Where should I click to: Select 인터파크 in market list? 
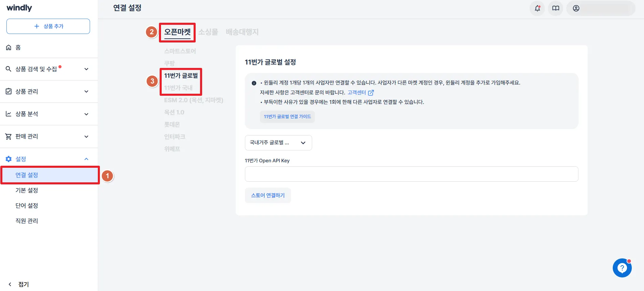tap(175, 137)
